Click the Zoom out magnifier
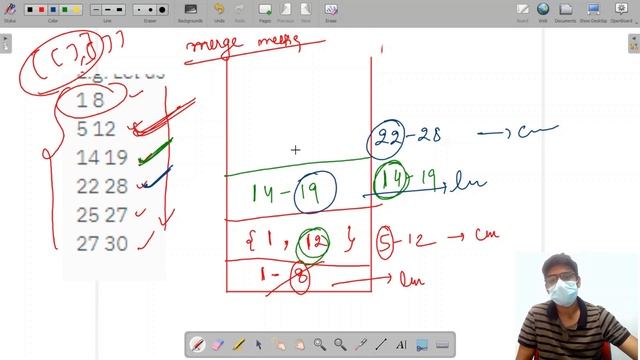Image resolution: width=640 pixels, height=360 pixels. (340, 345)
